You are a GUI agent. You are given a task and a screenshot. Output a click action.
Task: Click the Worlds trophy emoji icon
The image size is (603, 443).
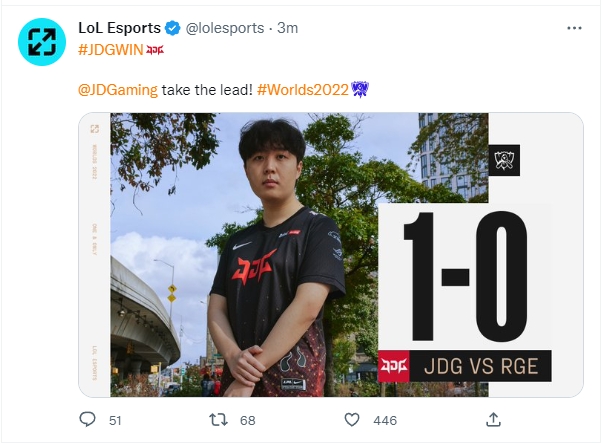pyautogui.click(x=360, y=89)
